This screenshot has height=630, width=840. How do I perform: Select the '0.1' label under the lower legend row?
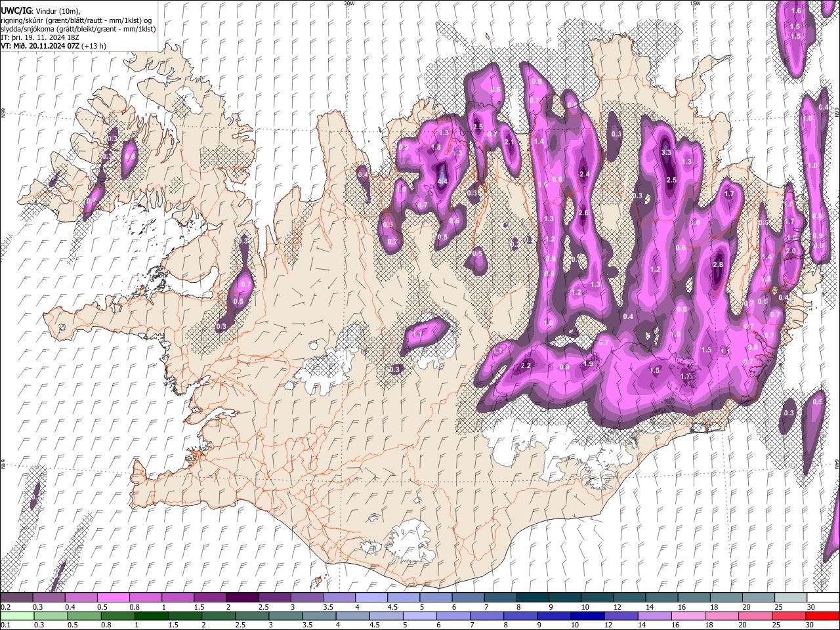tap(5, 625)
